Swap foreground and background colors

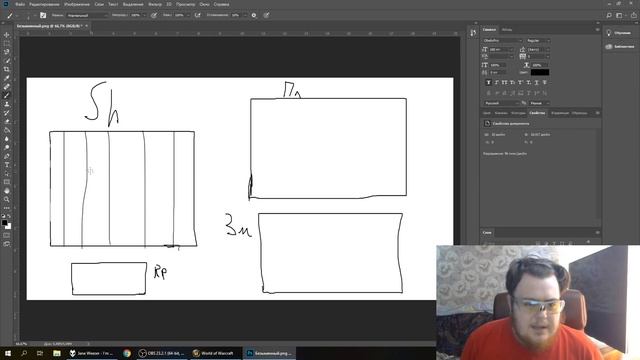click(x=9, y=216)
